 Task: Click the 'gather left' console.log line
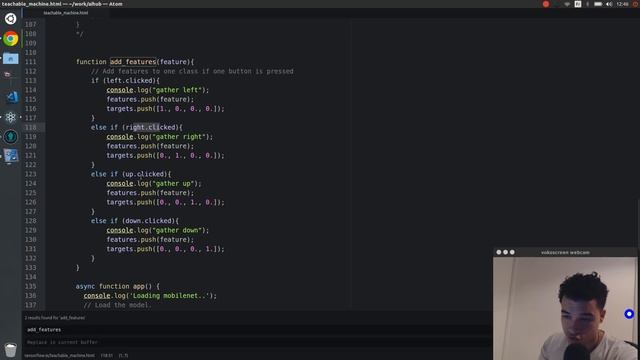point(158,90)
